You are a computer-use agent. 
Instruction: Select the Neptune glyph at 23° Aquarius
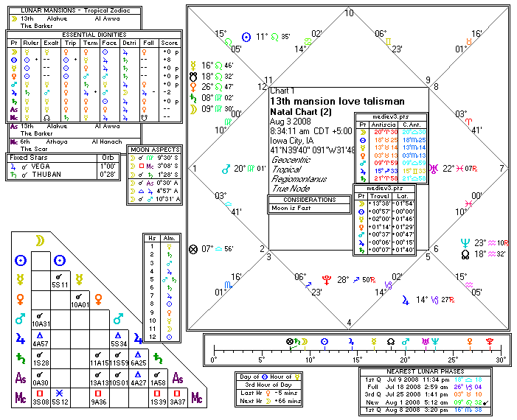tap(464, 242)
